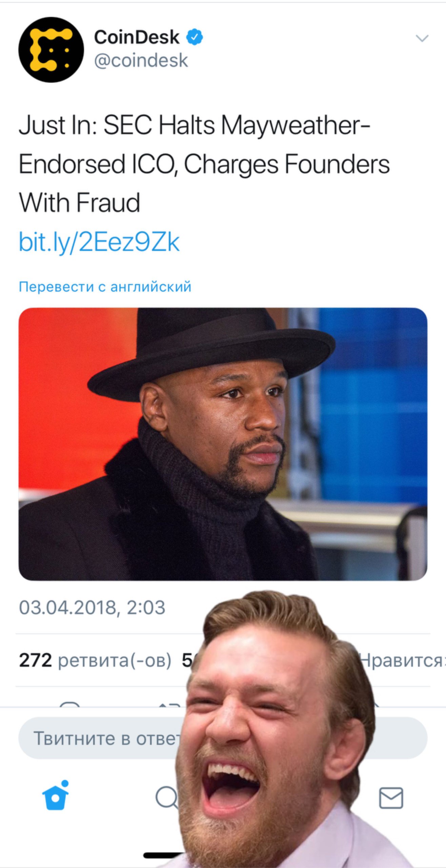Tap the 03.04.2018, 2:03 timestamp
Viewport: 446px width, 868px height.
[92, 607]
